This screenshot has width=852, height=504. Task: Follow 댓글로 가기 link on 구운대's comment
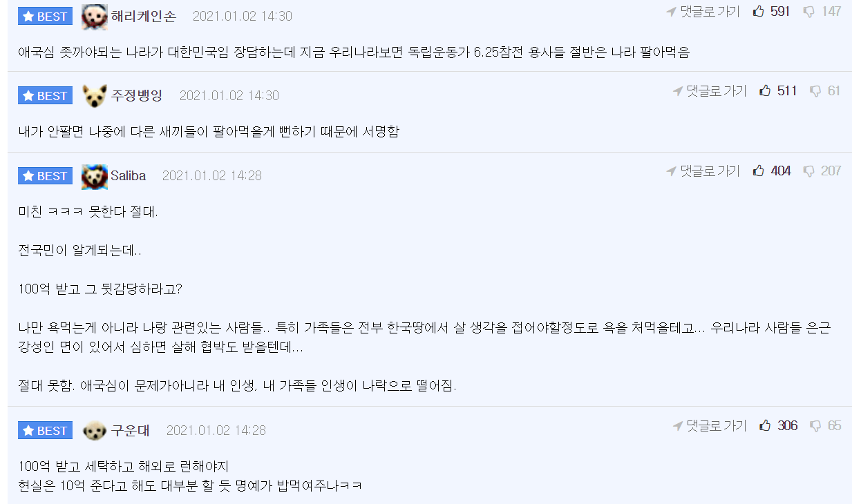pos(710,426)
